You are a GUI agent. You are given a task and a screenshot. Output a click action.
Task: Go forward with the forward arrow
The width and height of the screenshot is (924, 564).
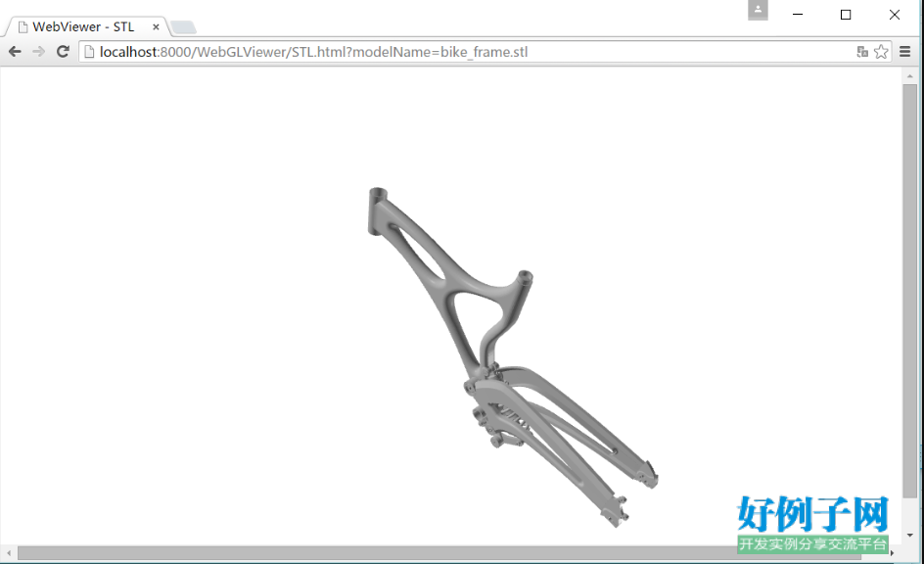(x=39, y=52)
